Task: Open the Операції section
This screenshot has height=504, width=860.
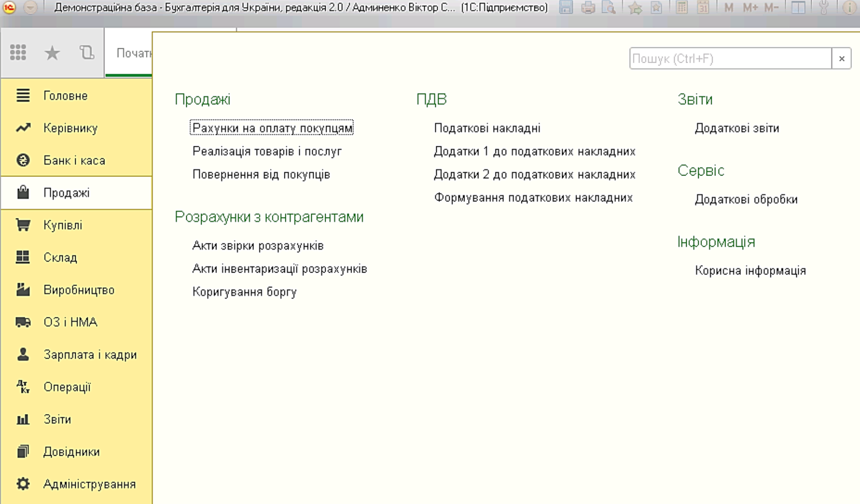Action: [x=77, y=387]
